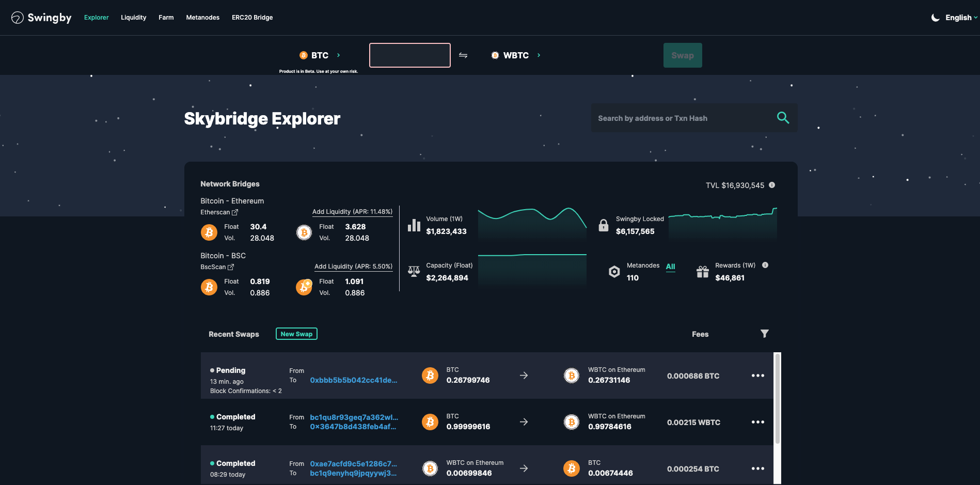Open the bc1q9enyhq9jpqyywj3 address link
Viewport: 980px width, 485px height.
353,473
